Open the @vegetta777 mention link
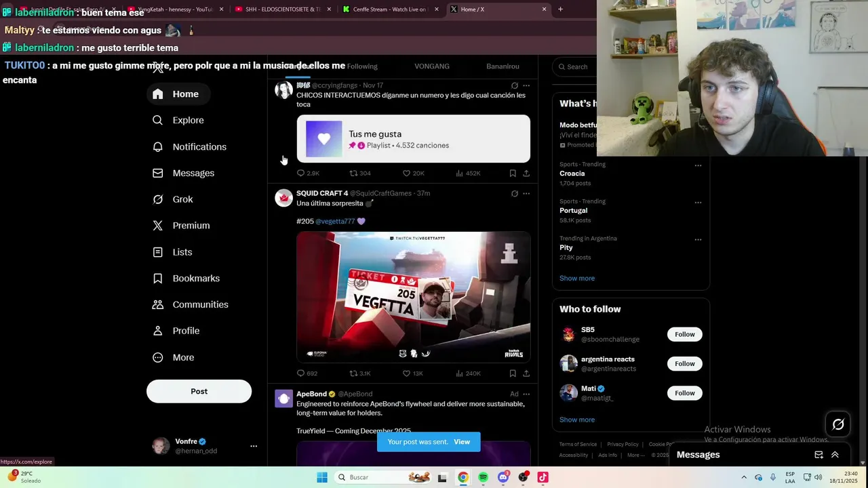Viewport: 868px width, 488px height. [335, 221]
